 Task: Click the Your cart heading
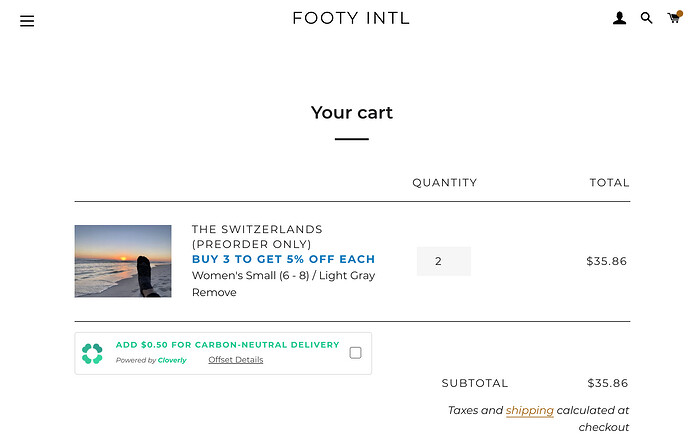click(x=352, y=113)
